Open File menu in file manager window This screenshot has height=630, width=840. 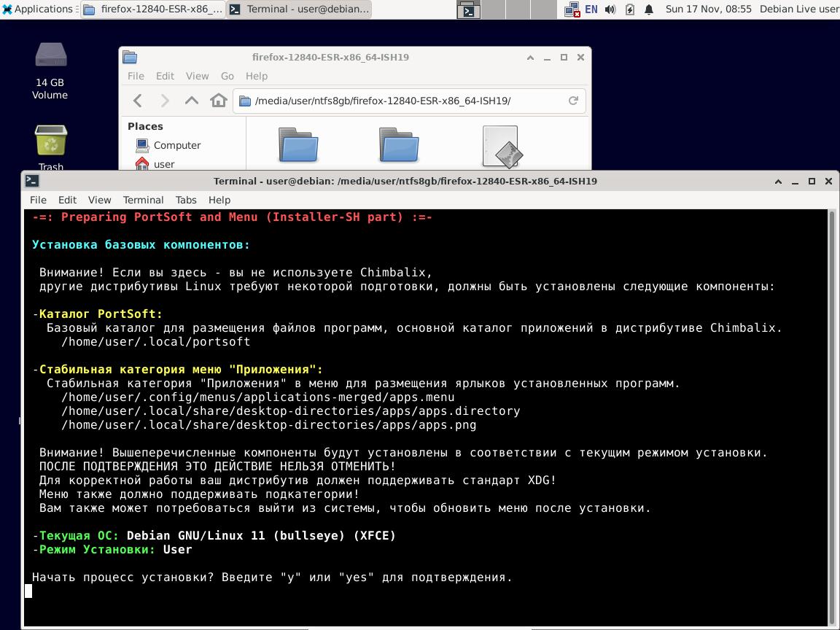[136, 76]
